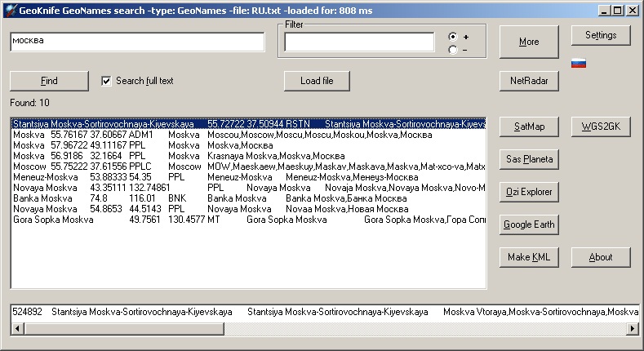The width and height of the screenshot is (644, 351).
Task: Click the Find button
Action: point(49,81)
